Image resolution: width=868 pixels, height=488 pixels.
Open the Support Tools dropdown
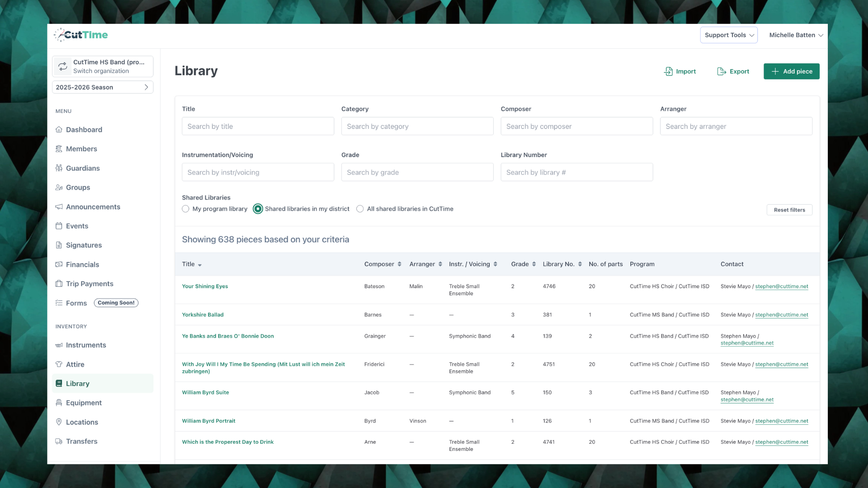(x=728, y=35)
